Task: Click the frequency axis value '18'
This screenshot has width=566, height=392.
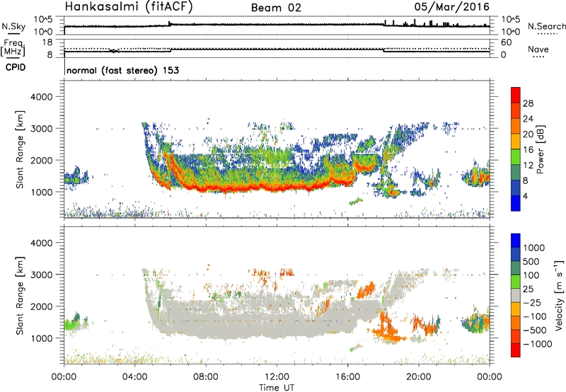Action: pyautogui.click(x=47, y=42)
